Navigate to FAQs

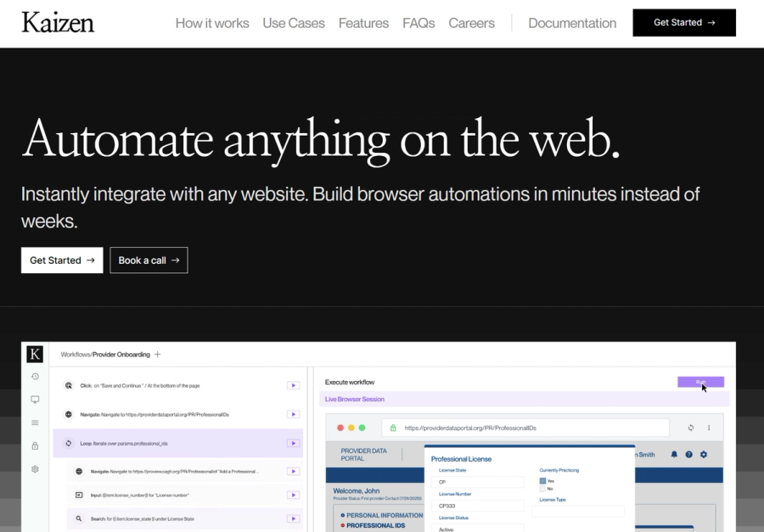pos(419,23)
